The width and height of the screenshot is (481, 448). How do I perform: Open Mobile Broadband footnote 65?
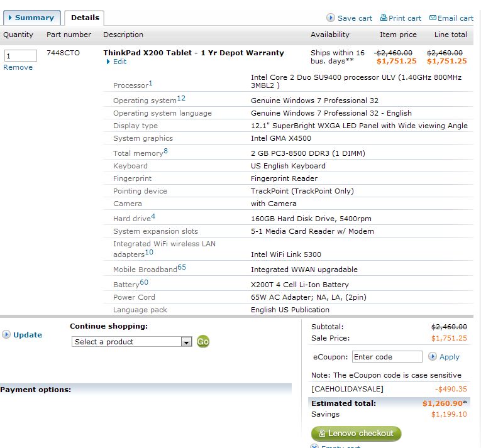pos(182,267)
